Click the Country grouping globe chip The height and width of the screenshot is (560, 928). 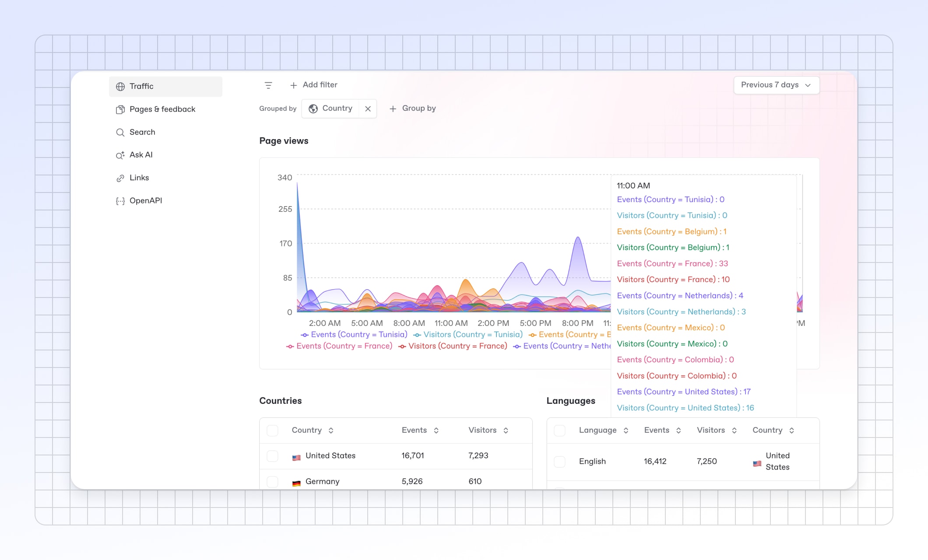click(330, 108)
